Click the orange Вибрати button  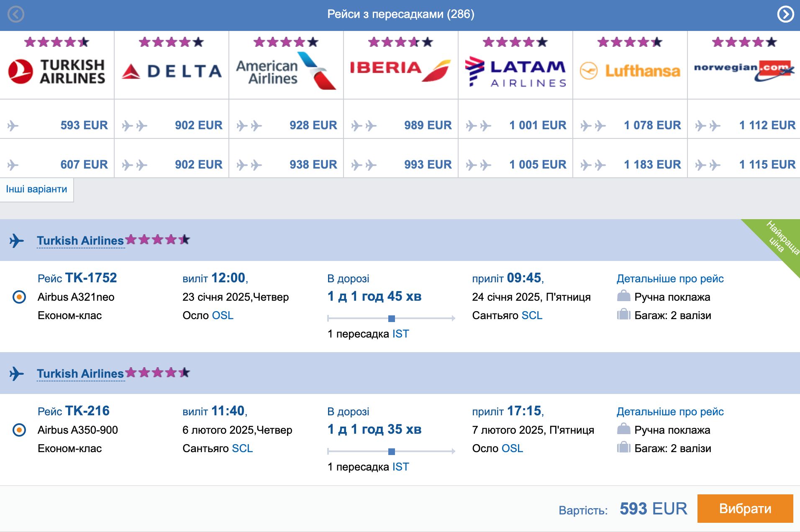(x=745, y=509)
